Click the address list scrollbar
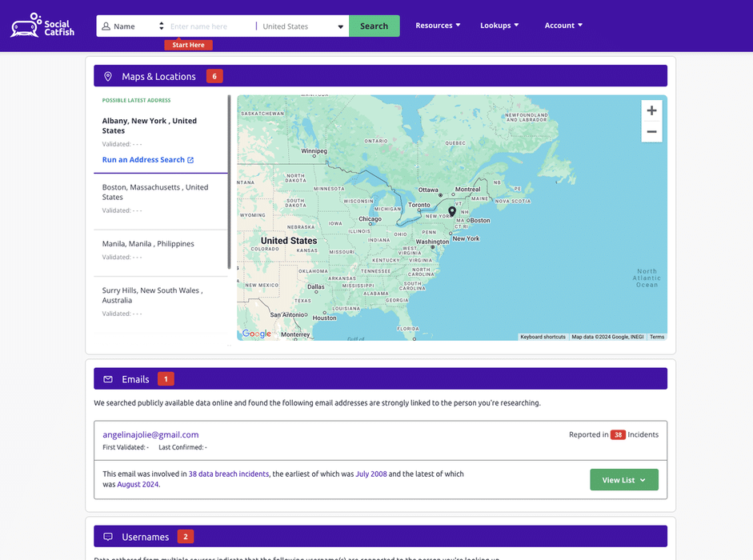The height and width of the screenshot is (560, 753). tap(230, 182)
